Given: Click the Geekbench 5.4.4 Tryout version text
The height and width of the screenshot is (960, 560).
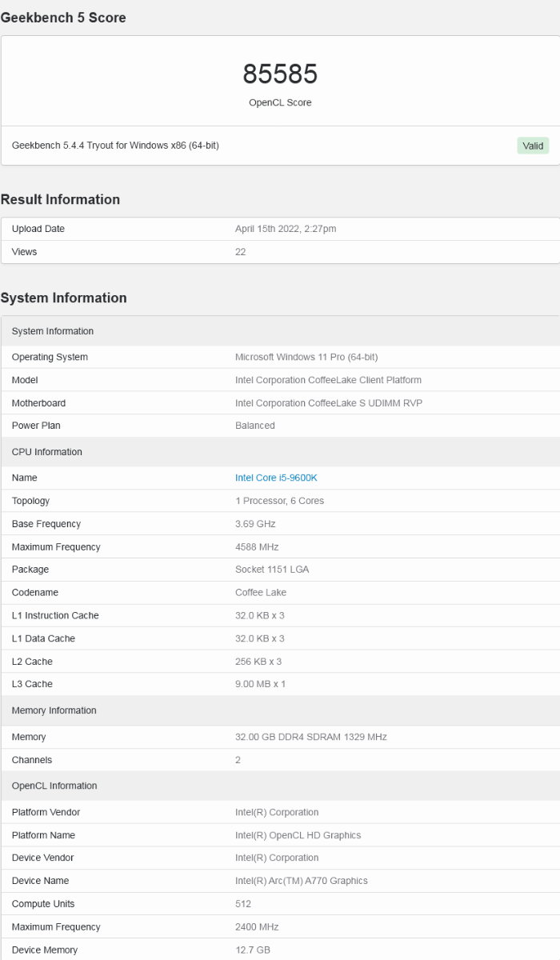Looking at the screenshot, I should click(x=115, y=146).
